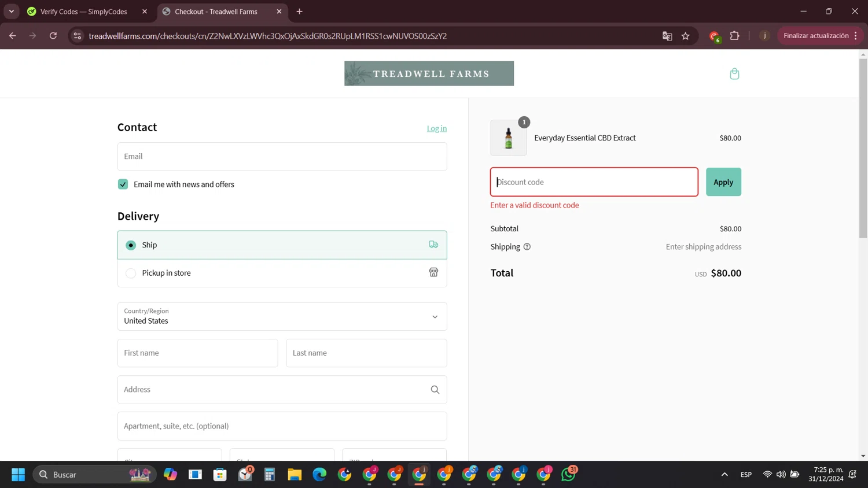Screen dimensions: 868x488
Task: Open Microsoft Edge from the taskbar
Action: point(319,475)
